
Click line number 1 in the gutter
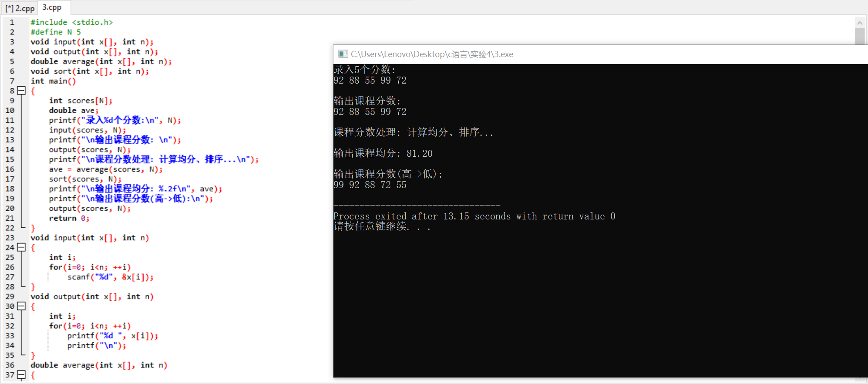[12, 22]
